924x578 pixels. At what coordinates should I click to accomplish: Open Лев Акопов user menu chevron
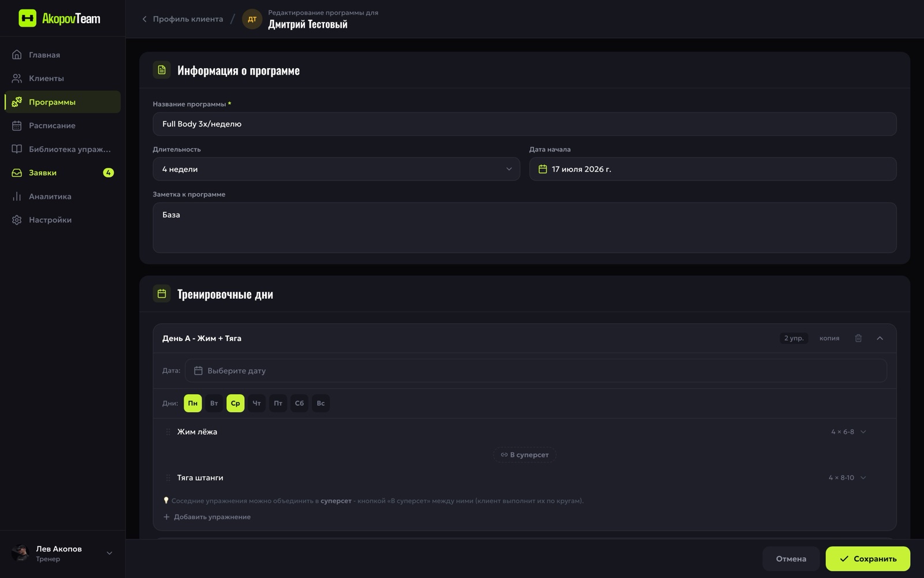pos(110,553)
